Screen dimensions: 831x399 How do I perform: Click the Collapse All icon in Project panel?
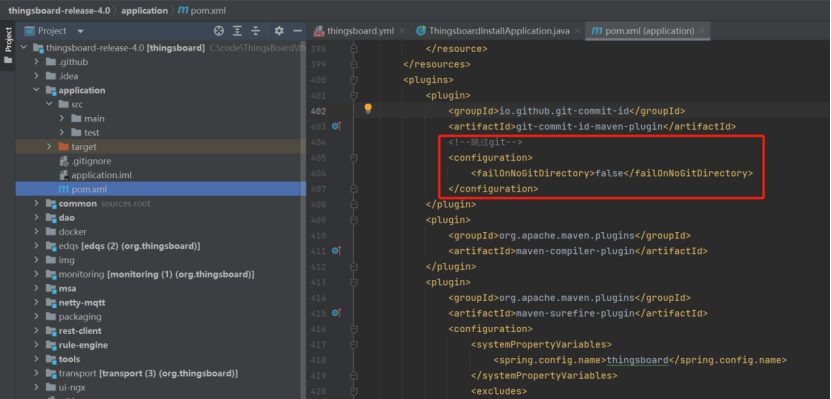tap(255, 31)
